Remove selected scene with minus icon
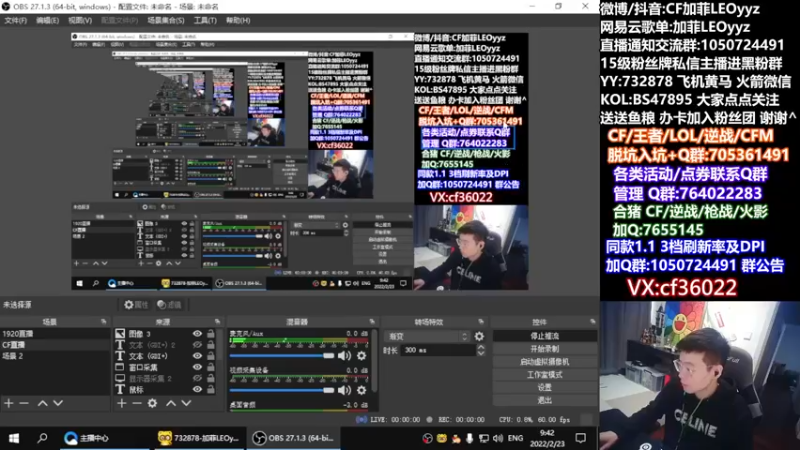 click(24, 403)
